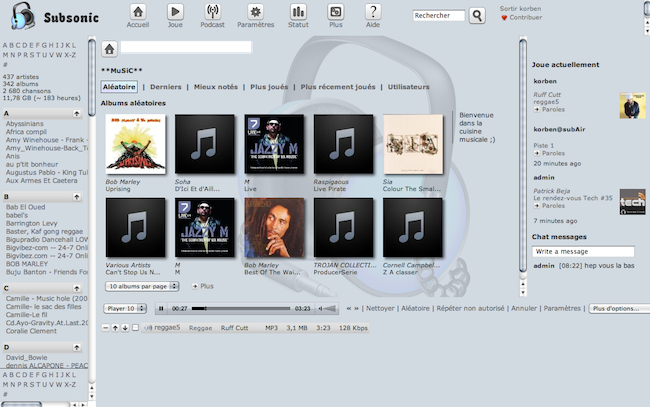
Task: Open the Accueil home page icon
Action: 138,12
